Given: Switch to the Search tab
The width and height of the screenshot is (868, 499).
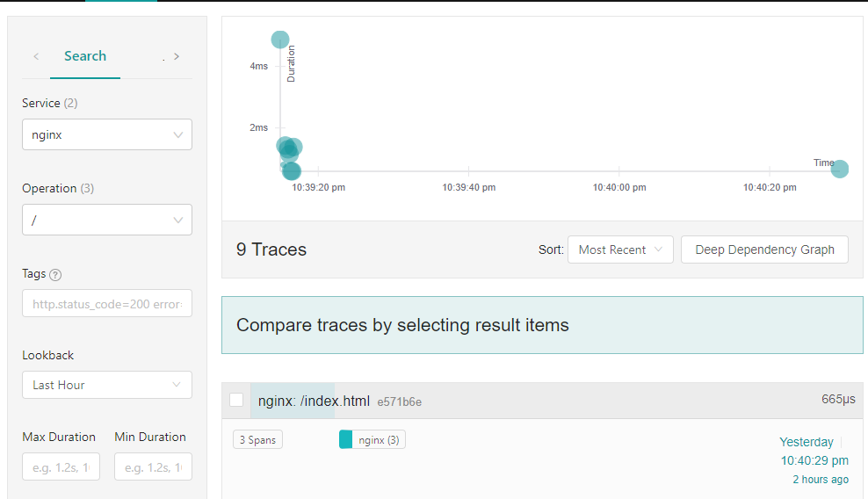Looking at the screenshot, I should tap(85, 56).
